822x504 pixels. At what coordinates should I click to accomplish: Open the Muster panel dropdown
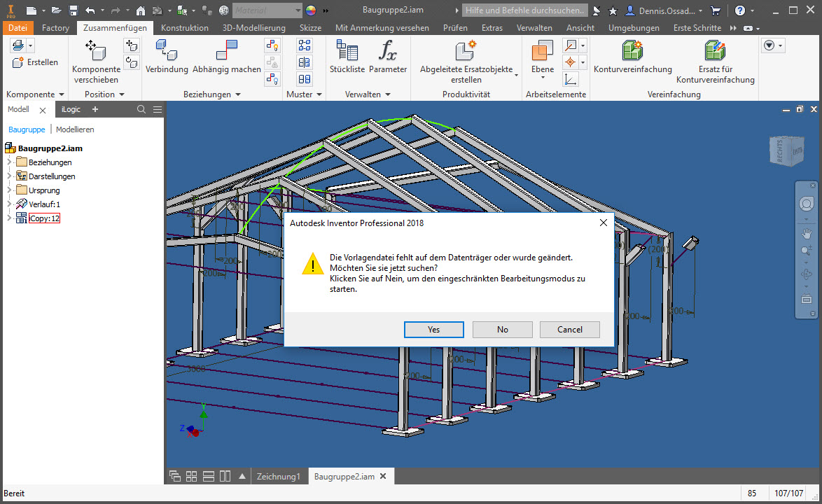tap(319, 94)
